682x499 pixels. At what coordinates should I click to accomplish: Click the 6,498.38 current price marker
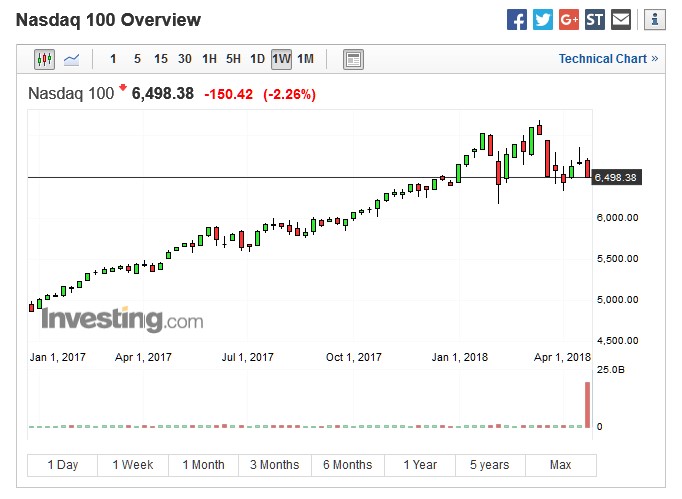tap(616, 177)
